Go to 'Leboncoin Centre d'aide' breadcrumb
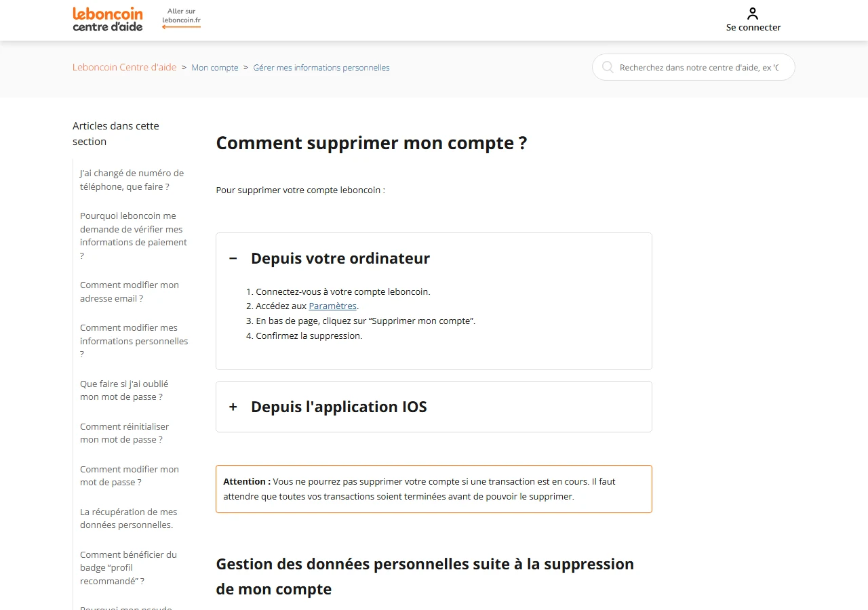Image resolution: width=868 pixels, height=610 pixels. (x=125, y=67)
